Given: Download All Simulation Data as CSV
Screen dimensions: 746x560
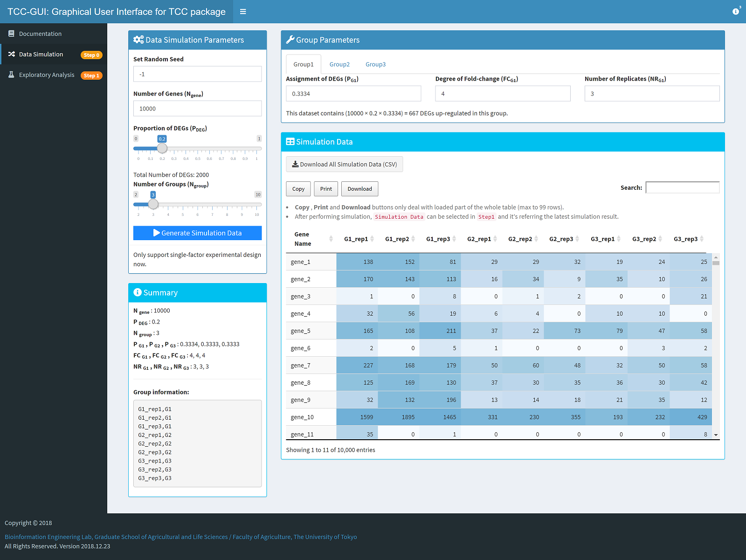Looking at the screenshot, I should pyautogui.click(x=345, y=164).
